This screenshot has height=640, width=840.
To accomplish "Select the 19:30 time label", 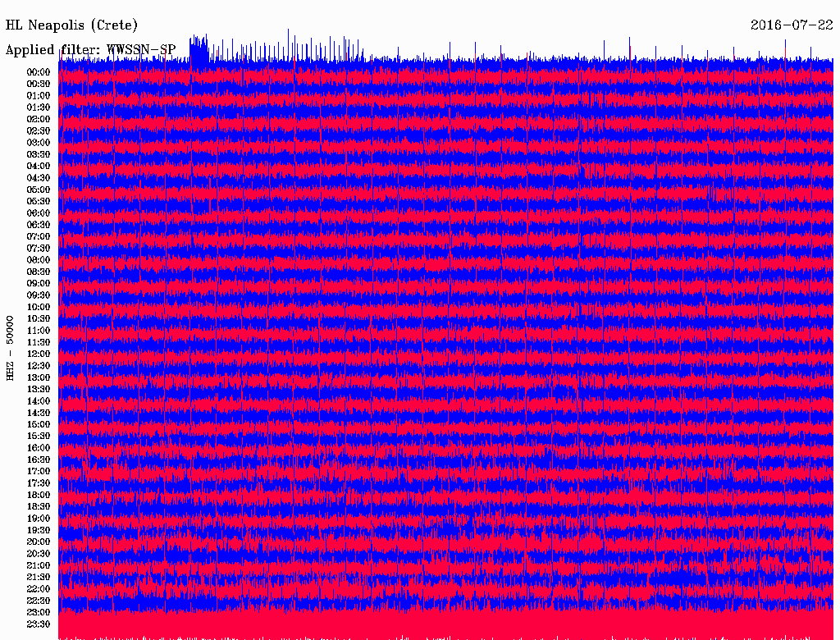I will click(x=39, y=530).
